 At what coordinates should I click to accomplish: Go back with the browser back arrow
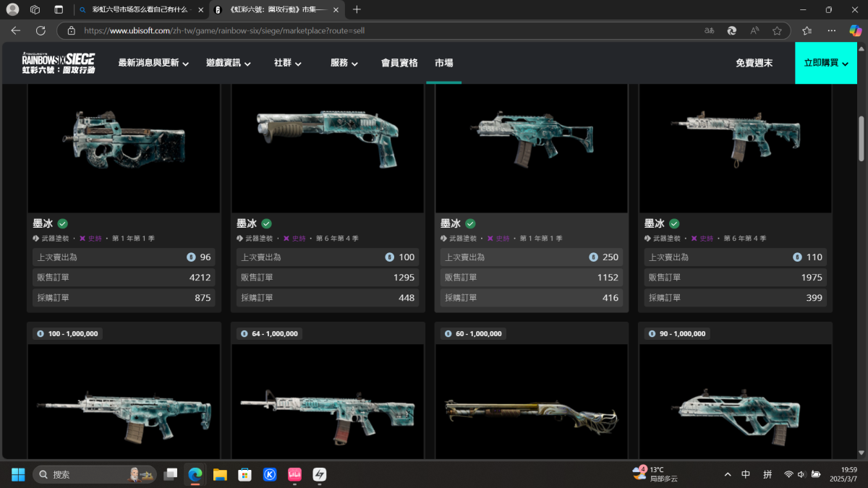(x=16, y=30)
